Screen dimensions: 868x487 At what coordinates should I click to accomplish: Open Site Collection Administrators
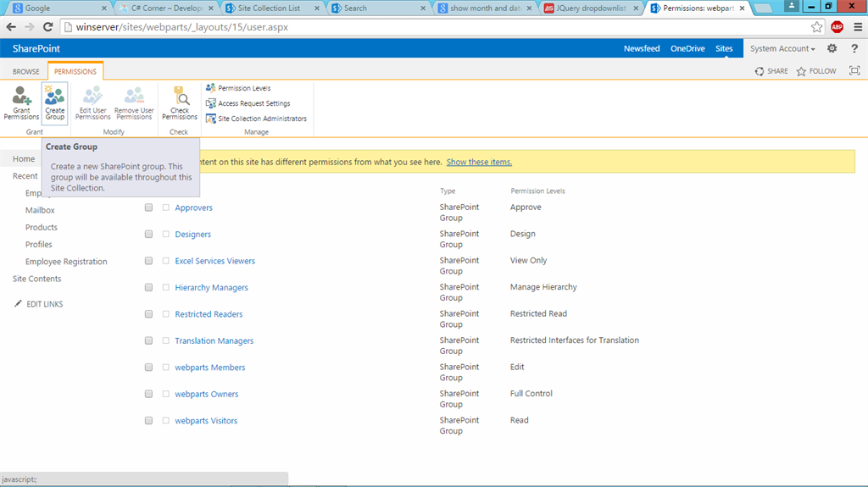256,119
